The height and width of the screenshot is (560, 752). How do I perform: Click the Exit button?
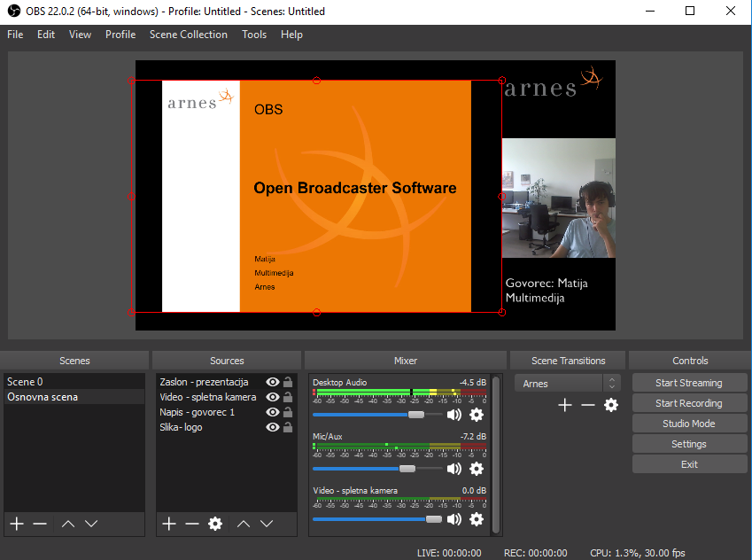[x=689, y=464]
